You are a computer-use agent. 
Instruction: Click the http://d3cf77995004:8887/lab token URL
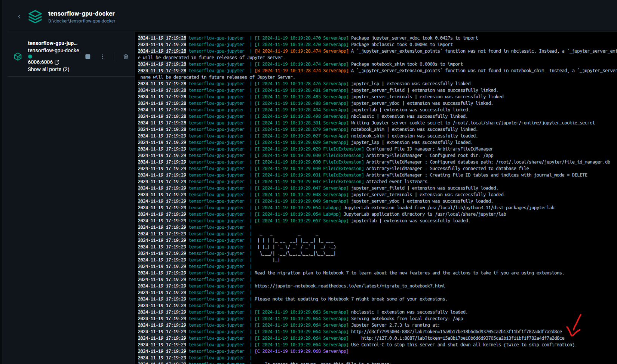(x=456, y=332)
